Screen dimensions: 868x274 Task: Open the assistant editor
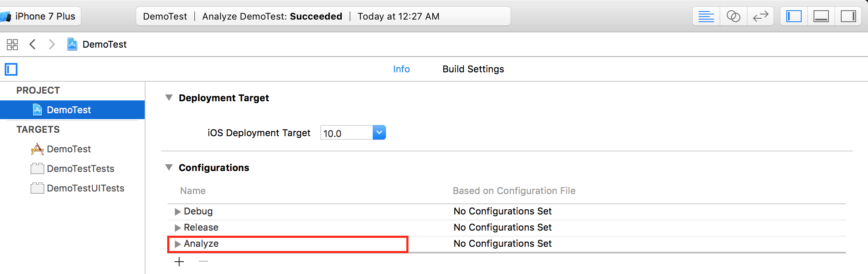point(733,17)
